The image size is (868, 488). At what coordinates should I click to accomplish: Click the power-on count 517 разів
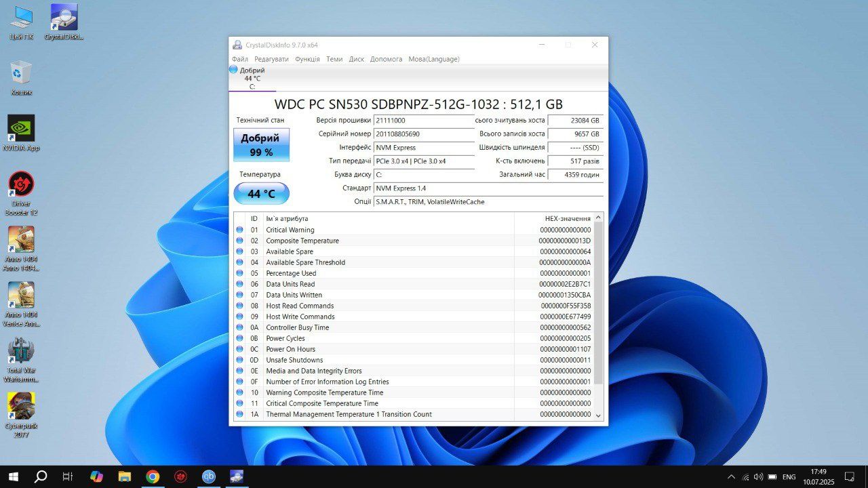coord(575,161)
